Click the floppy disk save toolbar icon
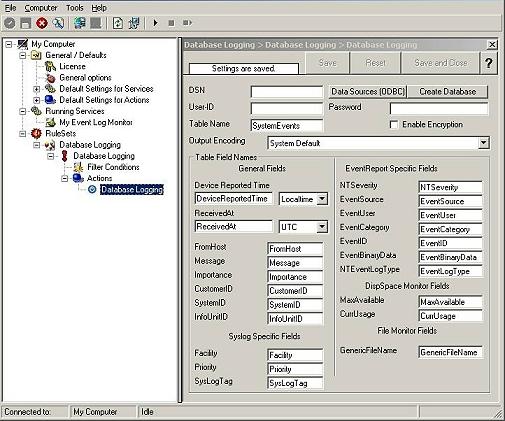 (26, 23)
